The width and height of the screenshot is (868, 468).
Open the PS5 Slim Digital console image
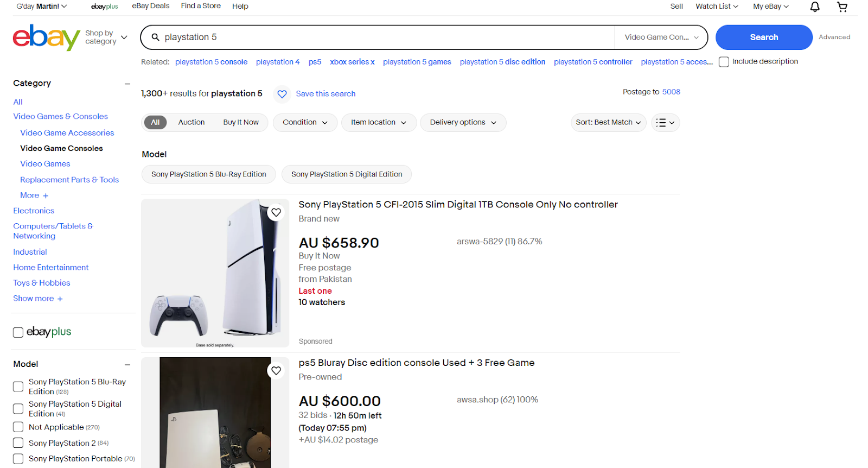215,273
